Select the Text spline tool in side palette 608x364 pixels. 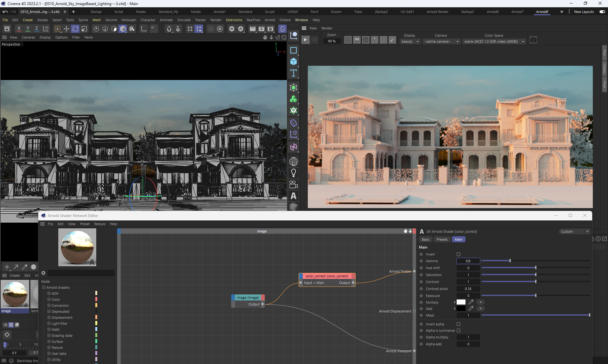pos(294,73)
